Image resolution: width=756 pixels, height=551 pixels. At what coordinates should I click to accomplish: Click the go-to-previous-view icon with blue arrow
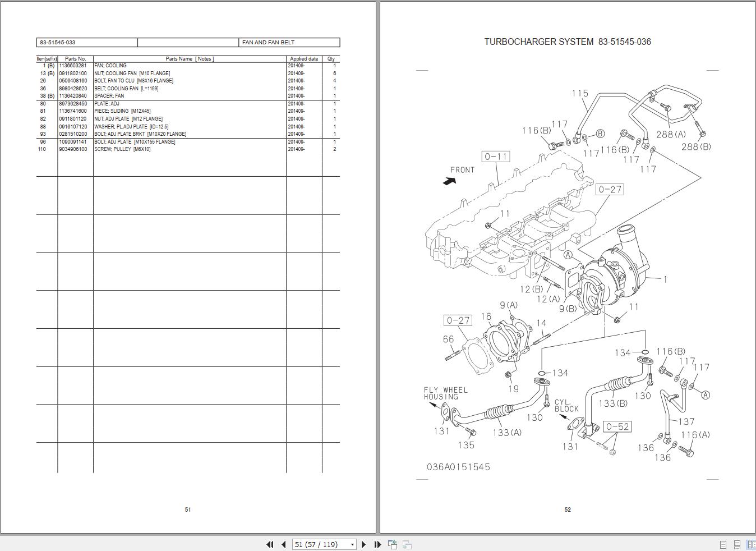click(x=393, y=544)
